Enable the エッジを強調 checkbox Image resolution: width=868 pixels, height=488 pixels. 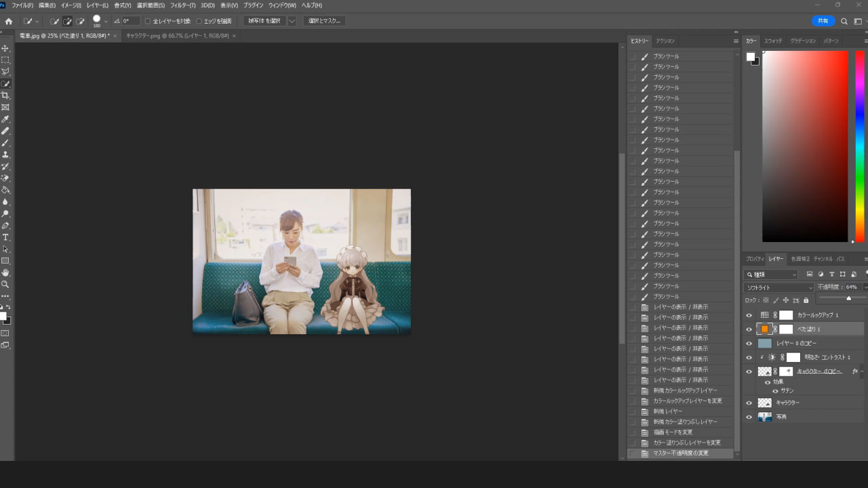(x=199, y=21)
